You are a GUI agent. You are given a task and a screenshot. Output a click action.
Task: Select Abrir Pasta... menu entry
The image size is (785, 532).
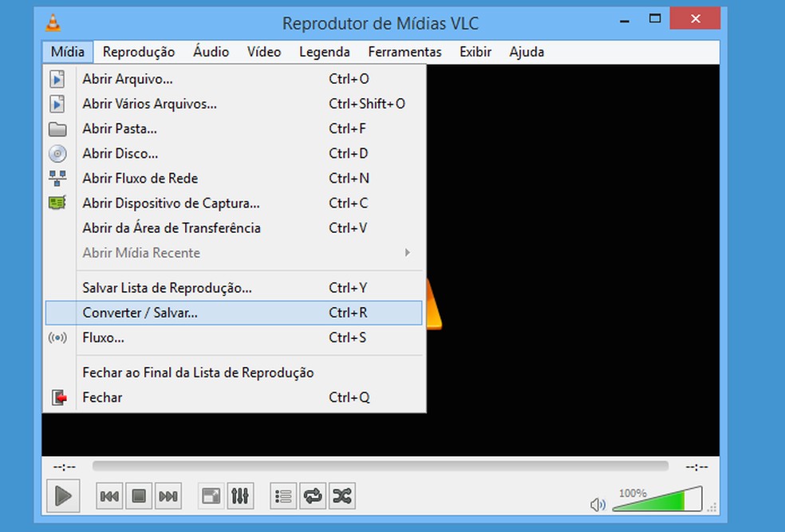tap(234, 129)
